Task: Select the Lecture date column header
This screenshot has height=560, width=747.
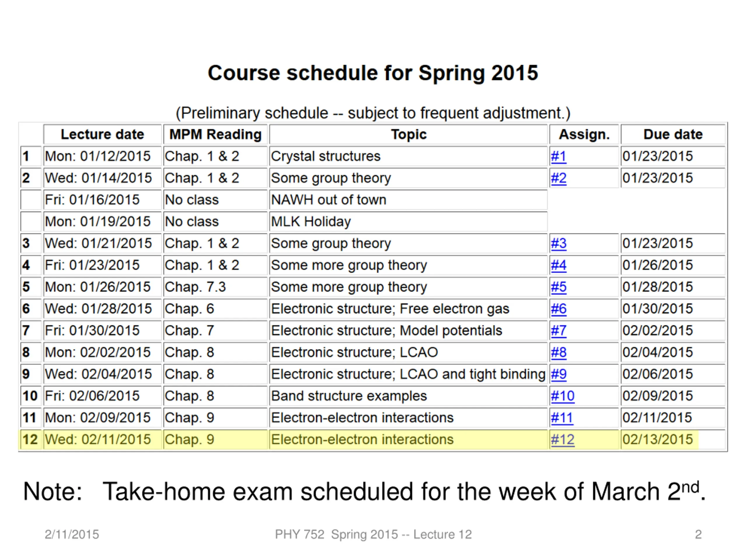Action: point(102,134)
